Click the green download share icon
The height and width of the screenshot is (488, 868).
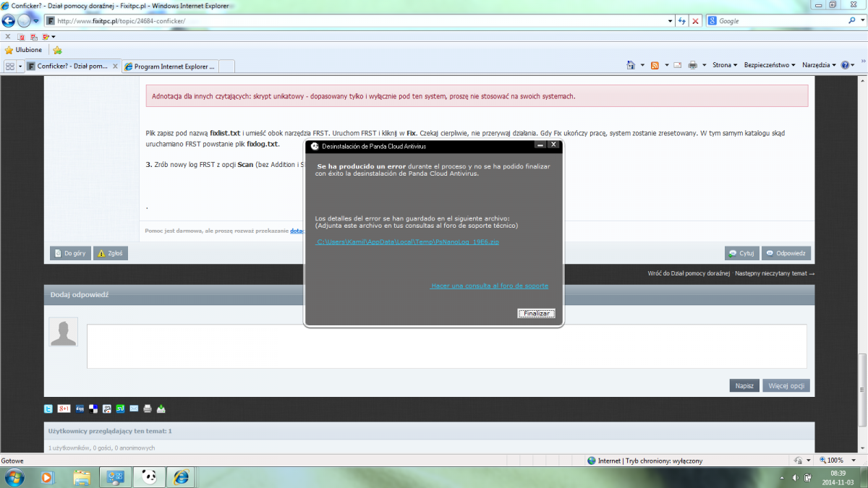click(161, 408)
